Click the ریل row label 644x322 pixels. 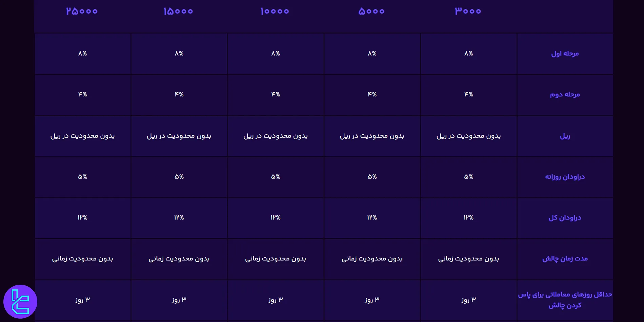click(565, 136)
